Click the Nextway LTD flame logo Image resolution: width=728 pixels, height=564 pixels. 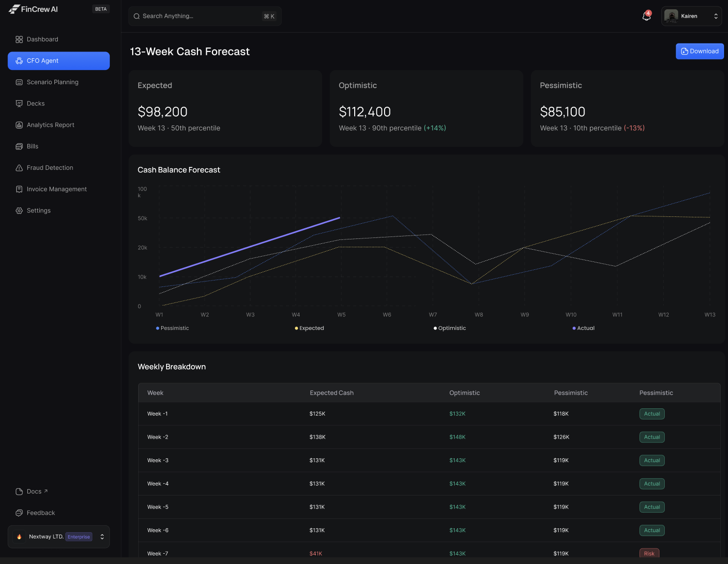pyautogui.click(x=19, y=537)
